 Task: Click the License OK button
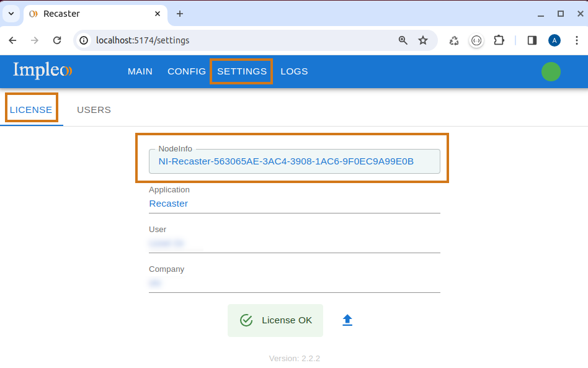(275, 320)
